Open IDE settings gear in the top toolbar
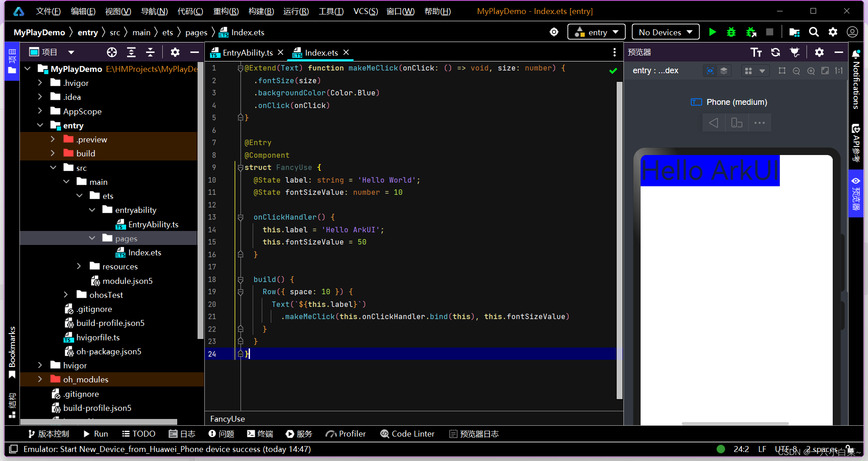Image resolution: width=868 pixels, height=461 pixels. 833,32
